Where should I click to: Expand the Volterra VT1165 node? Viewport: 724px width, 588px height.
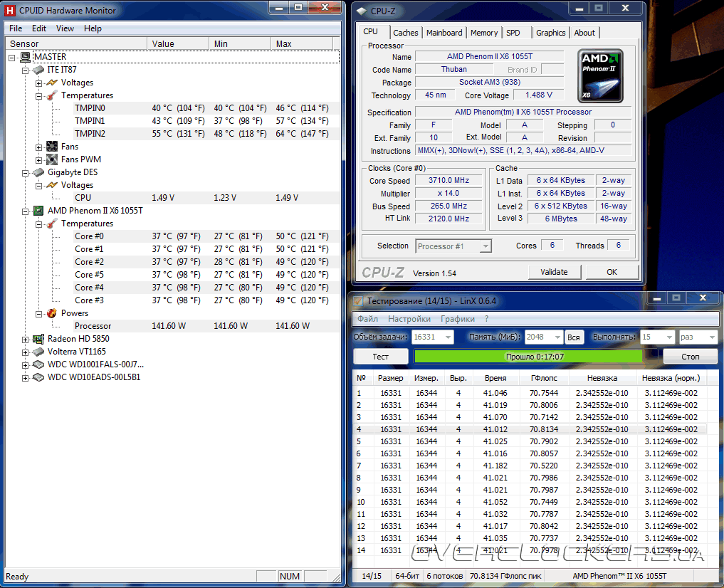[26, 352]
